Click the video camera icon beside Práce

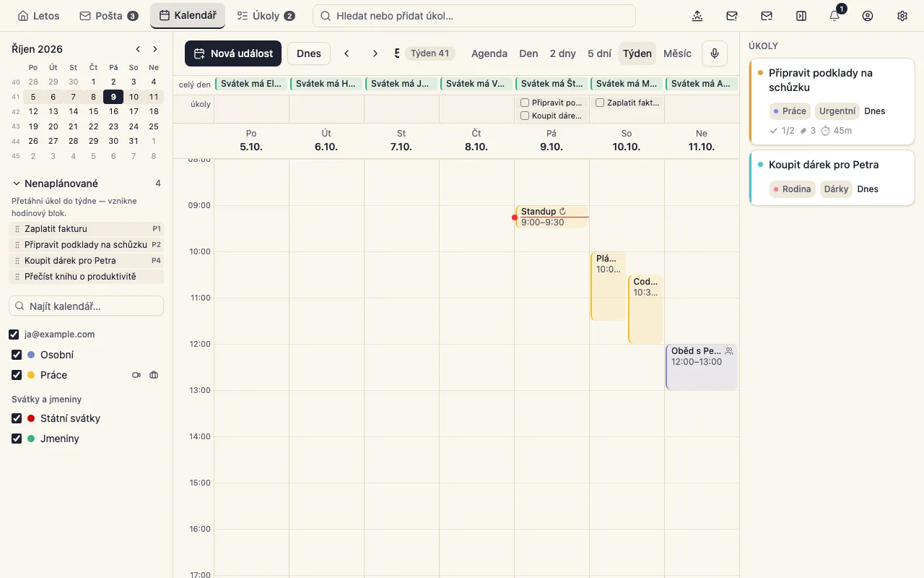click(x=136, y=375)
